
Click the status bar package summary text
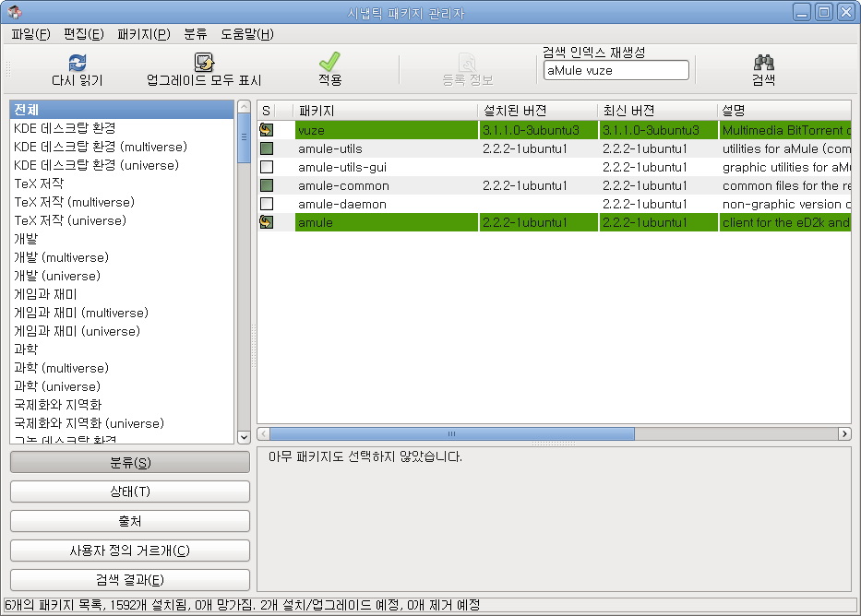coord(242,605)
